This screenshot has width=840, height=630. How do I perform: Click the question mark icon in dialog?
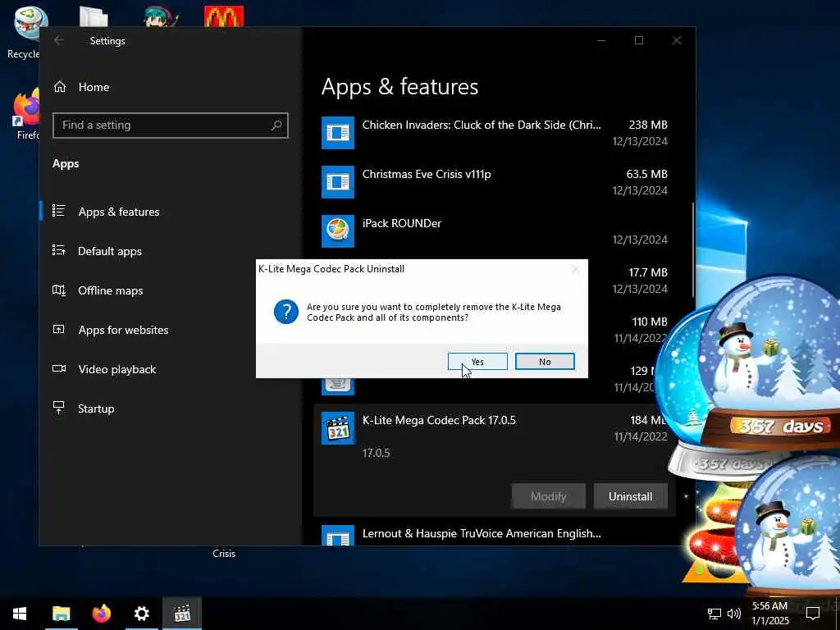(286, 312)
